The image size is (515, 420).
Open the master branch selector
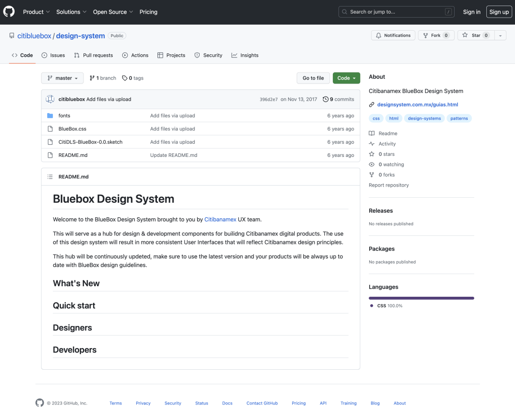62,78
